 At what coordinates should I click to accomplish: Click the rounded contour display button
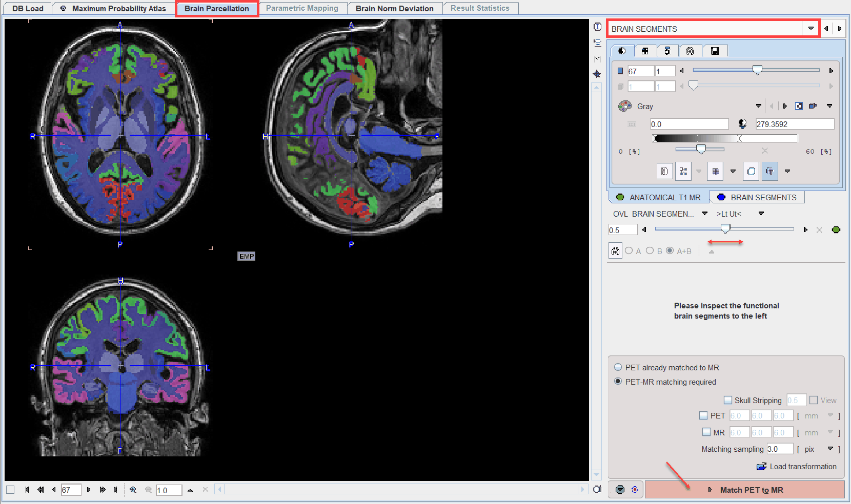point(751,171)
